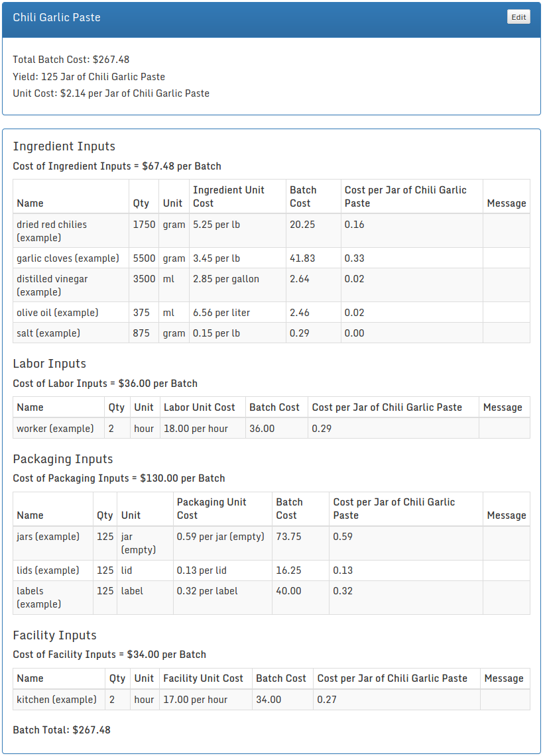Click the Batch Total line at bottom
The width and height of the screenshot is (543, 756).
[x=62, y=730]
